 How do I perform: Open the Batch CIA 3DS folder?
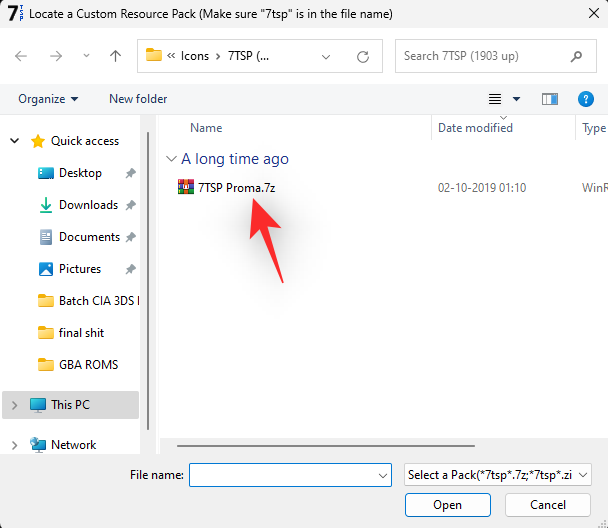[99, 301]
